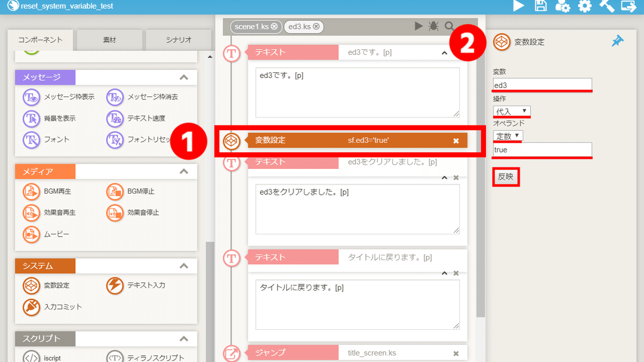Image resolution: width=644 pixels, height=362 pixels.
Task: Select the 変数設定 block in timeline
Action: (x=357, y=141)
